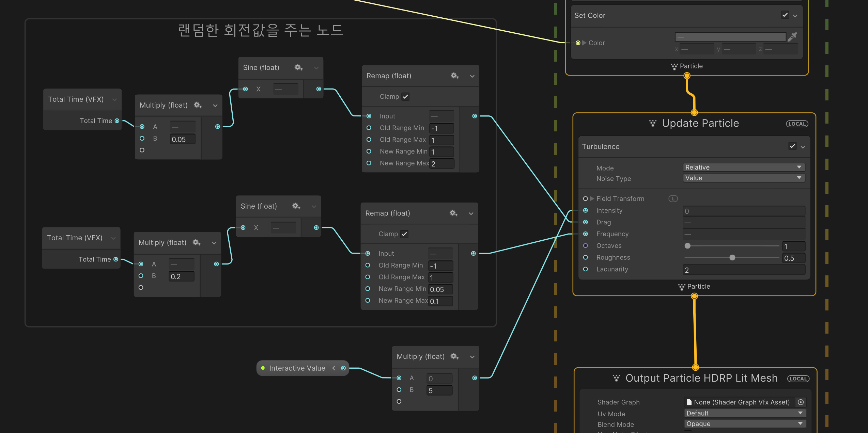The width and height of the screenshot is (868, 433).
Task: Click the object picker next to Shader Graph
Action: (x=801, y=402)
